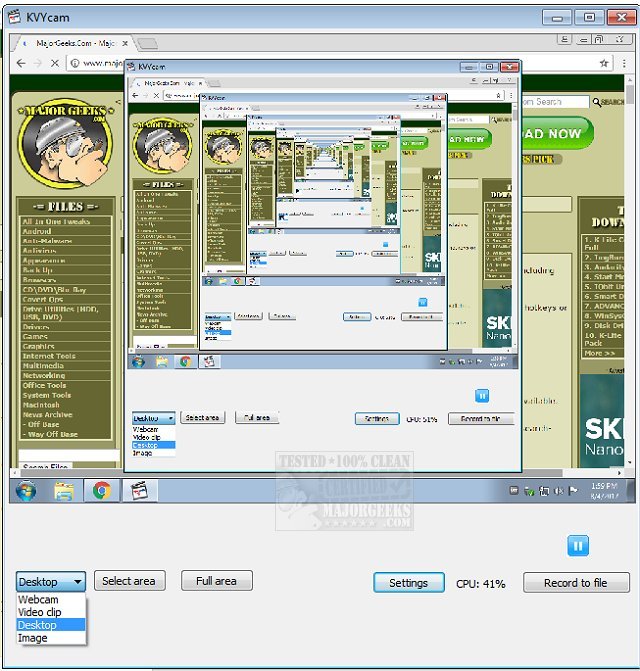Click KVYcam icon in captured taskbar
Screen dimensions: 640x671
tap(139, 490)
